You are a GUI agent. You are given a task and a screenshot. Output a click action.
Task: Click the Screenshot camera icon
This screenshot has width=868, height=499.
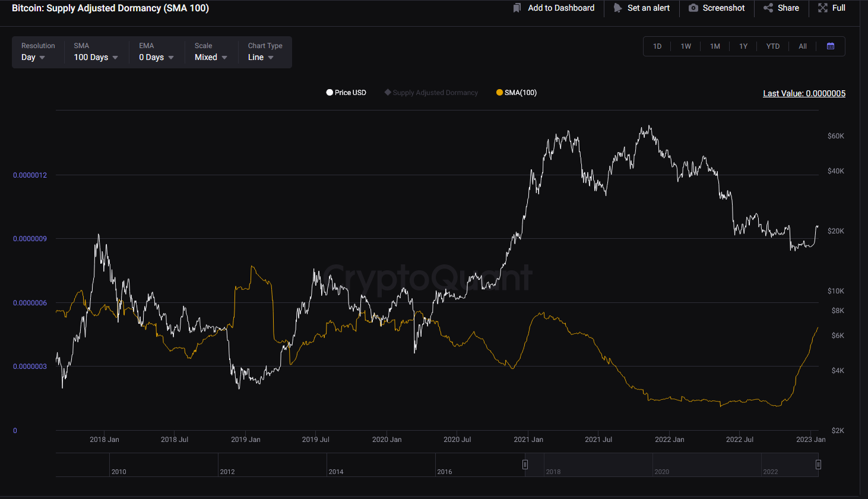coord(693,8)
